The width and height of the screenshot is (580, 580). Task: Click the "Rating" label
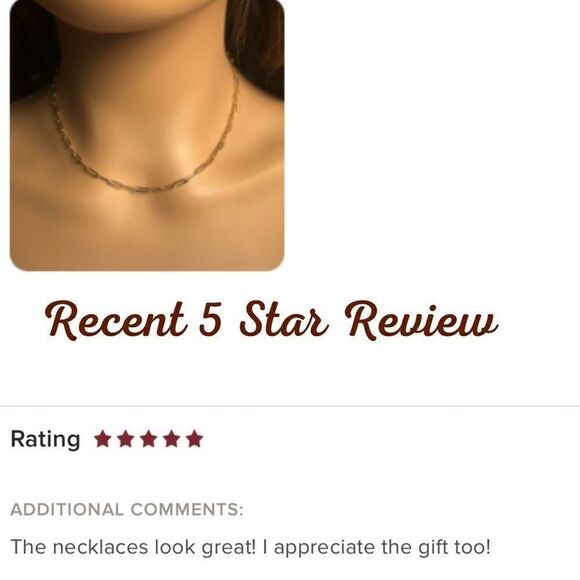[x=45, y=439]
